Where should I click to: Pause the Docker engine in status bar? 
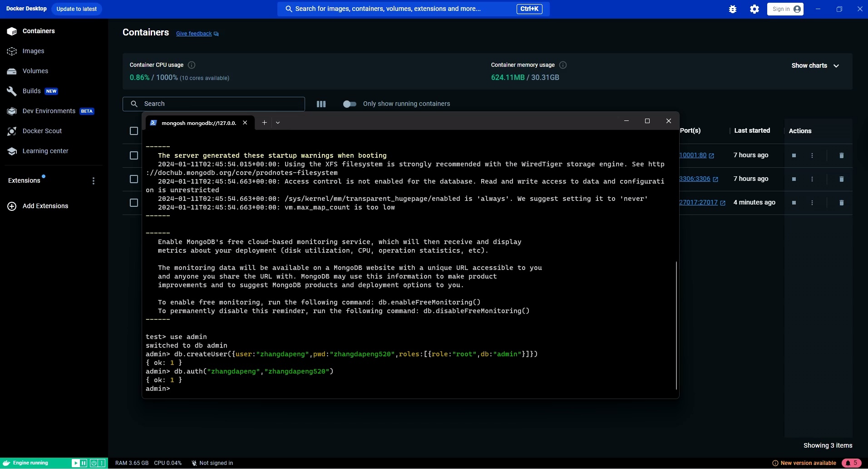click(84, 463)
